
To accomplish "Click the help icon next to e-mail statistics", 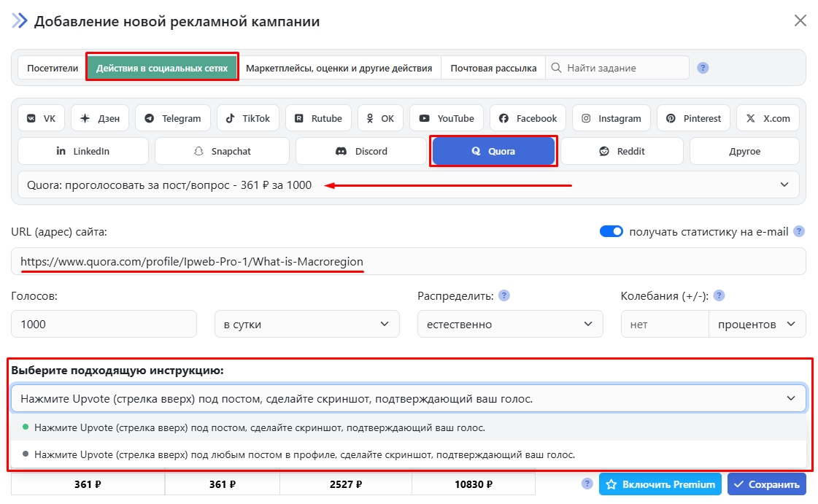I will click(x=799, y=232).
